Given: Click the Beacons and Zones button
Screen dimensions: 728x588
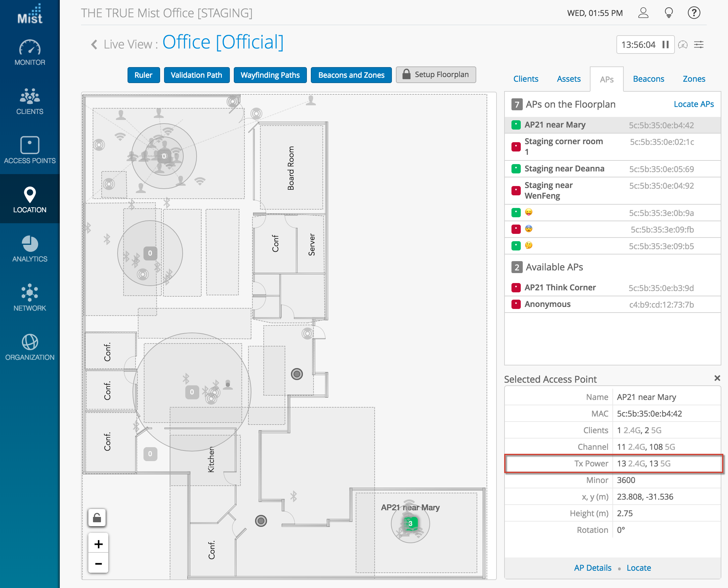Looking at the screenshot, I should tap(351, 75).
